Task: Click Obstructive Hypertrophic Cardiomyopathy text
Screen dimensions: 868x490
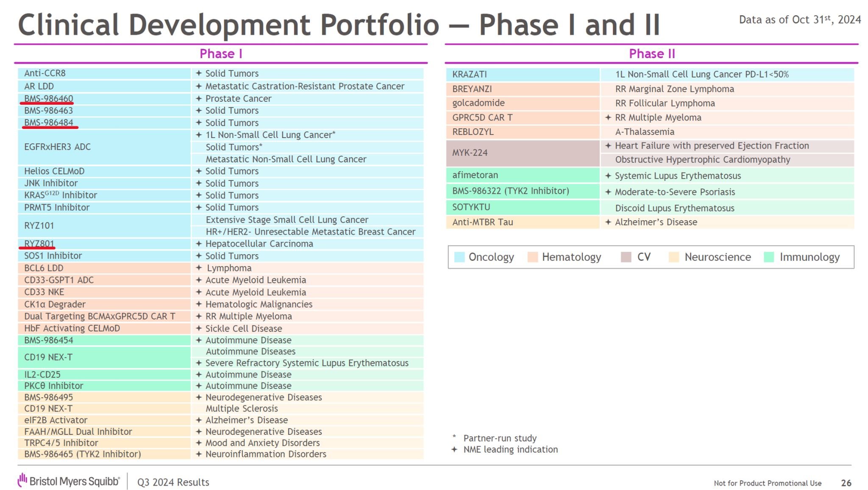Action: pos(702,160)
